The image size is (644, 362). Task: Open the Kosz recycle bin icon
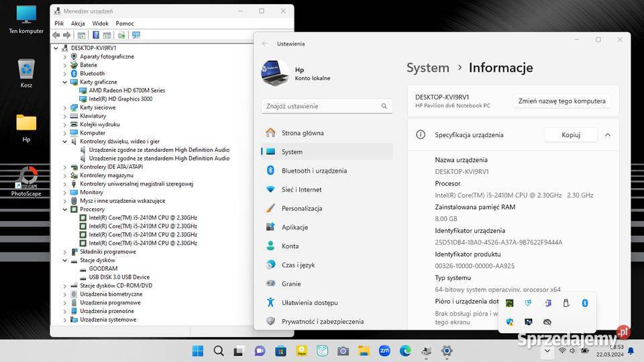tap(26, 73)
